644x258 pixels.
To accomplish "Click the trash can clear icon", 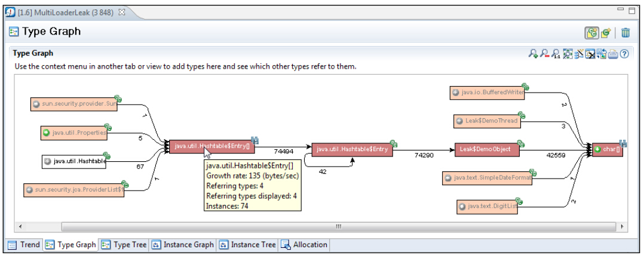I will [x=625, y=32].
